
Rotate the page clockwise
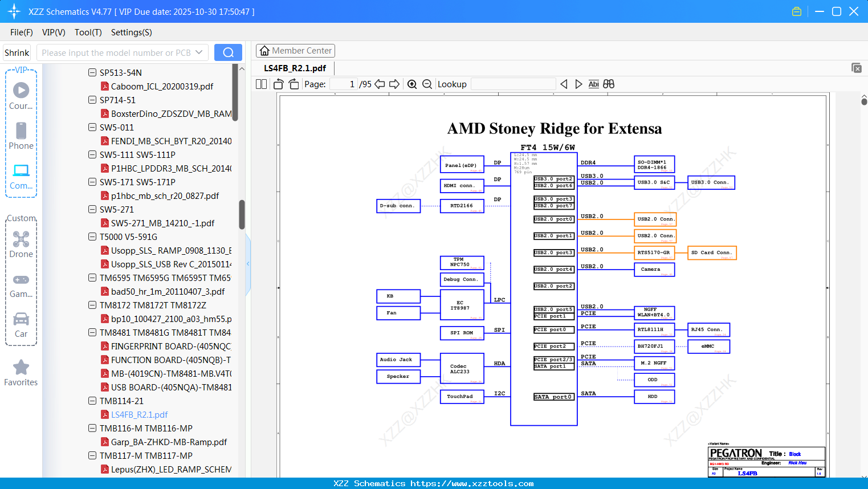[x=294, y=84]
